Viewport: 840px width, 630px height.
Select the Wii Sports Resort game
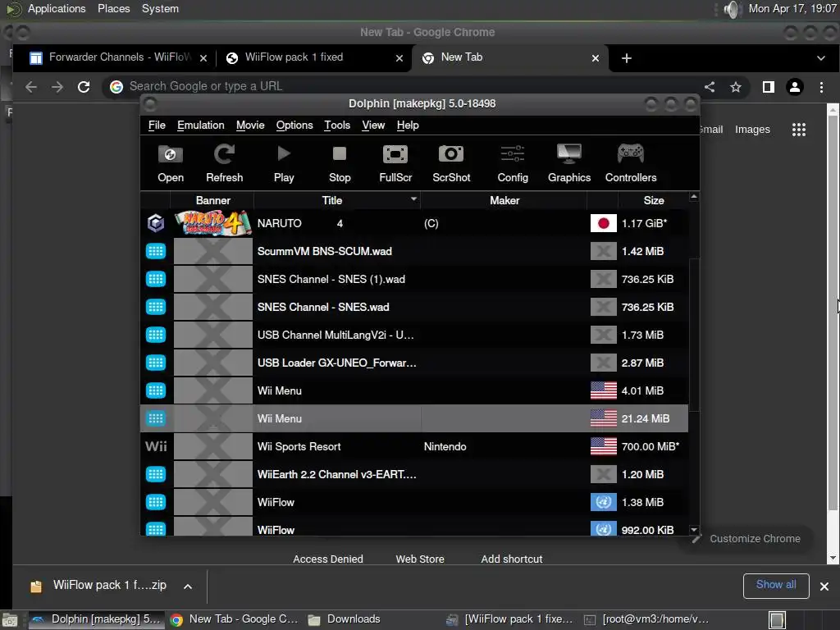coord(414,446)
